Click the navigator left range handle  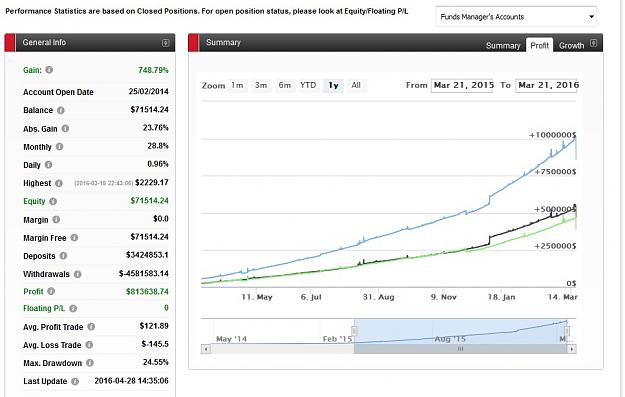[354, 331]
